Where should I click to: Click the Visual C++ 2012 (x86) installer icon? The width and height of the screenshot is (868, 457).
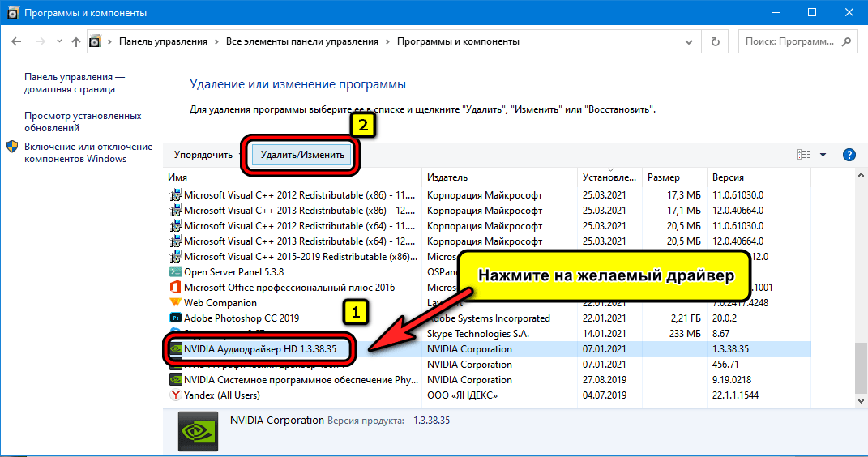(176, 195)
